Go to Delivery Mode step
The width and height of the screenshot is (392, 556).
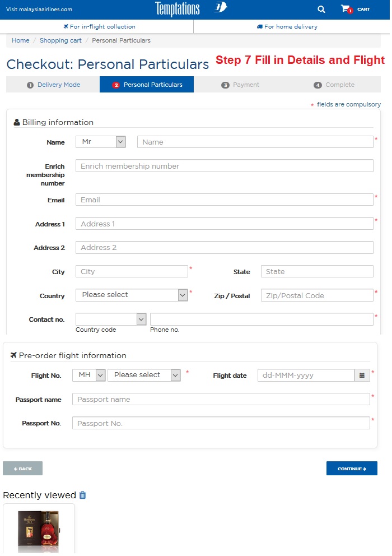(53, 85)
